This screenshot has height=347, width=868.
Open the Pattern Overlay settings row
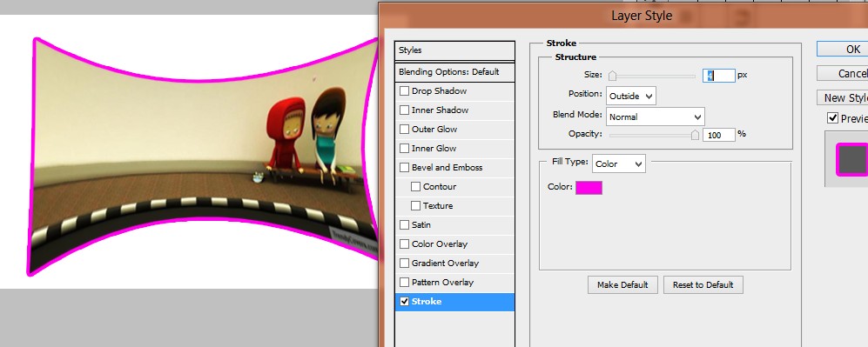[x=454, y=283]
